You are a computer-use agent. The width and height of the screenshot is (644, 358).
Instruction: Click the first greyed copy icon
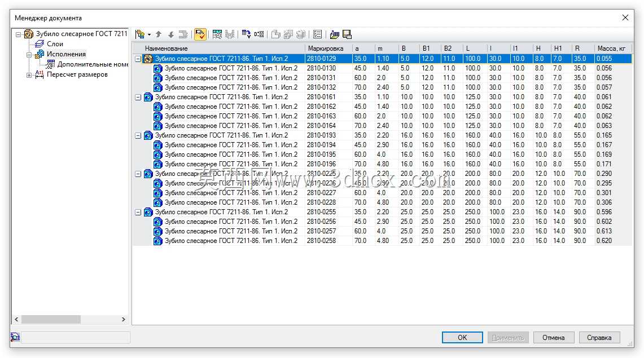point(276,34)
